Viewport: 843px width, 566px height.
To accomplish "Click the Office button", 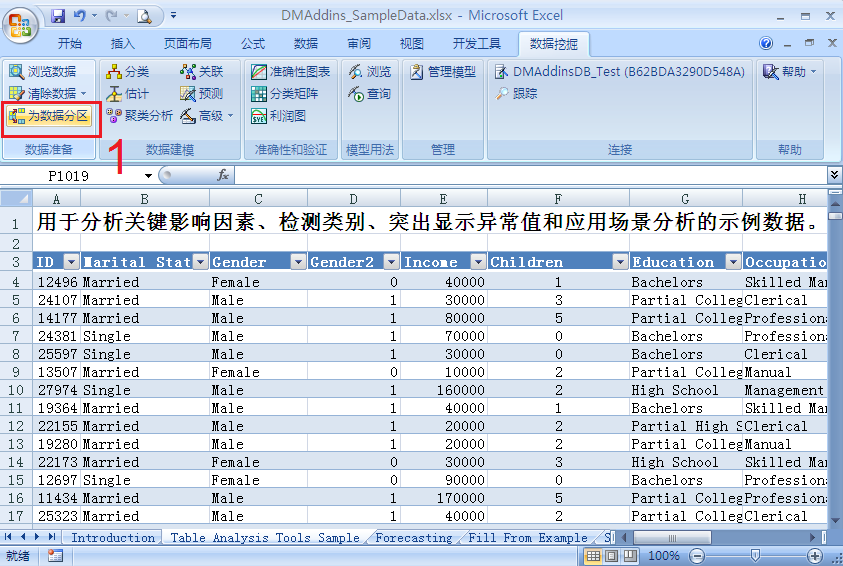I will 20,20.
